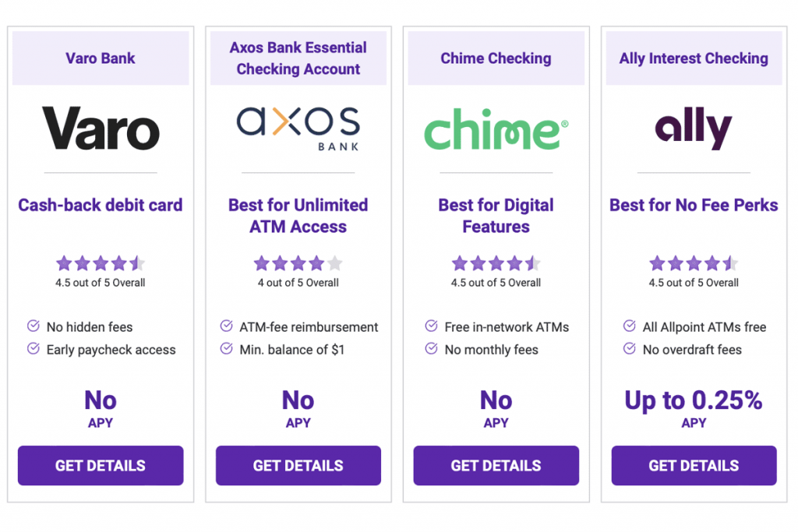Screen dimensions: 798x532
Task: Open the Varo Bank card header
Action: [101, 58]
